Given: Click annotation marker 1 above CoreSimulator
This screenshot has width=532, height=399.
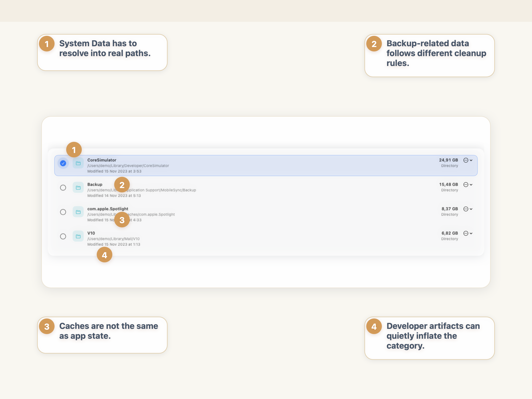Looking at the screenshot, I should [74, 149].
